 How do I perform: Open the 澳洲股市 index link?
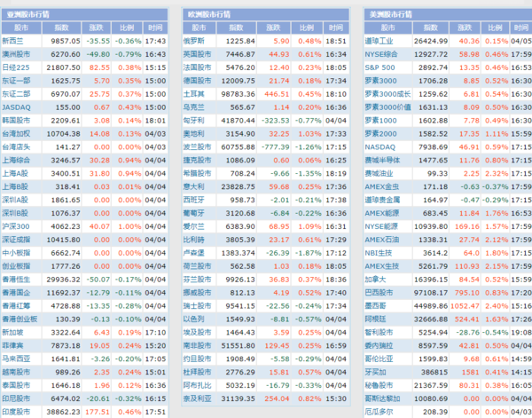[x=16, y=54]
